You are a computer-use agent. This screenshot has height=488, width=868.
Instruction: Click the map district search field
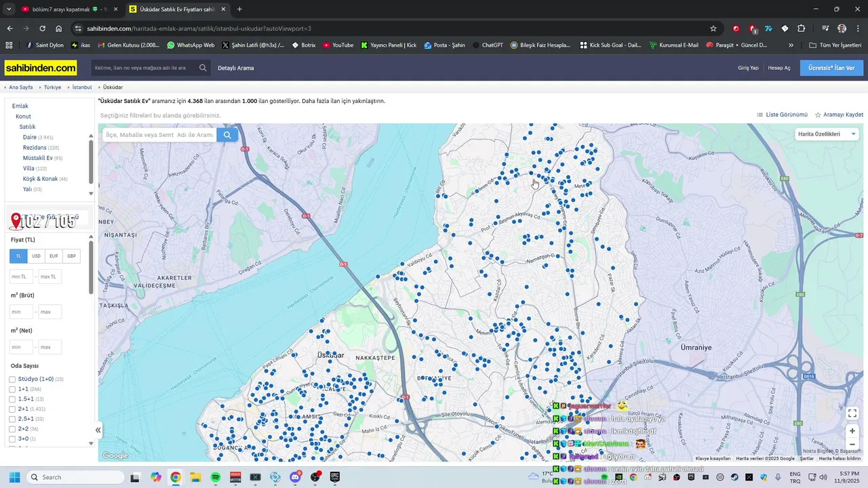click(159, 135)
